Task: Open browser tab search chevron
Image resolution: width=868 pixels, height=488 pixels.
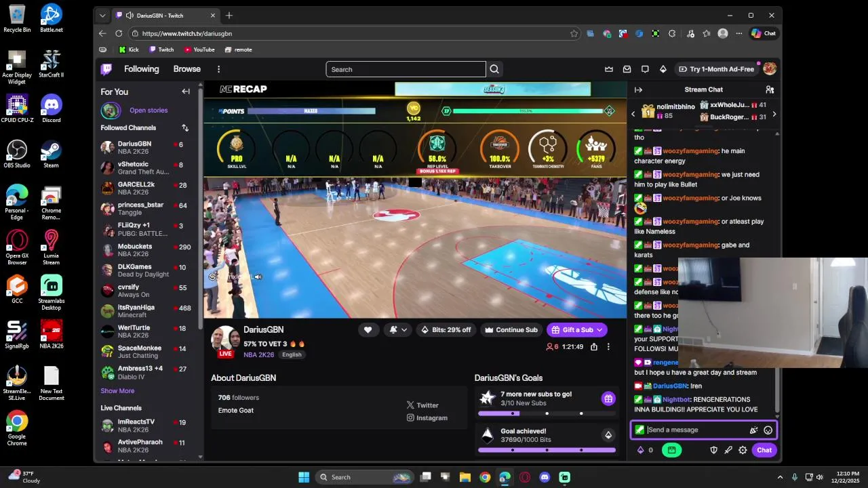Action: pyautogui.click(x=102, y=15)
